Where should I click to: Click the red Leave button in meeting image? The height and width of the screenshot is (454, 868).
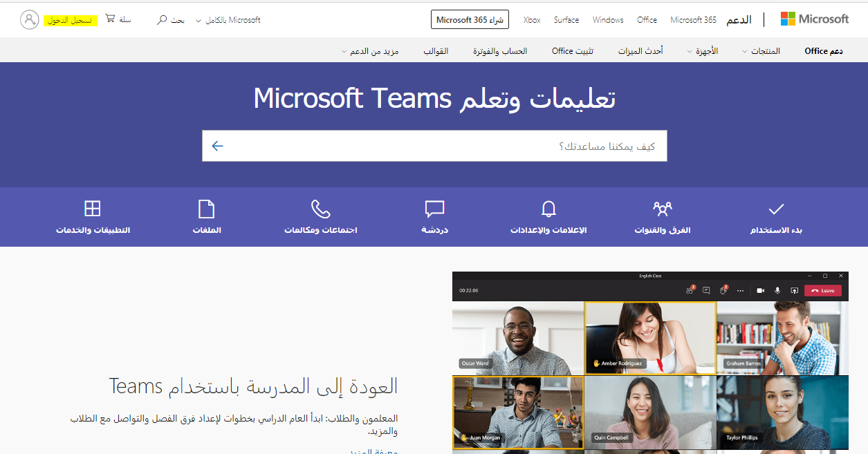(823, 291)
